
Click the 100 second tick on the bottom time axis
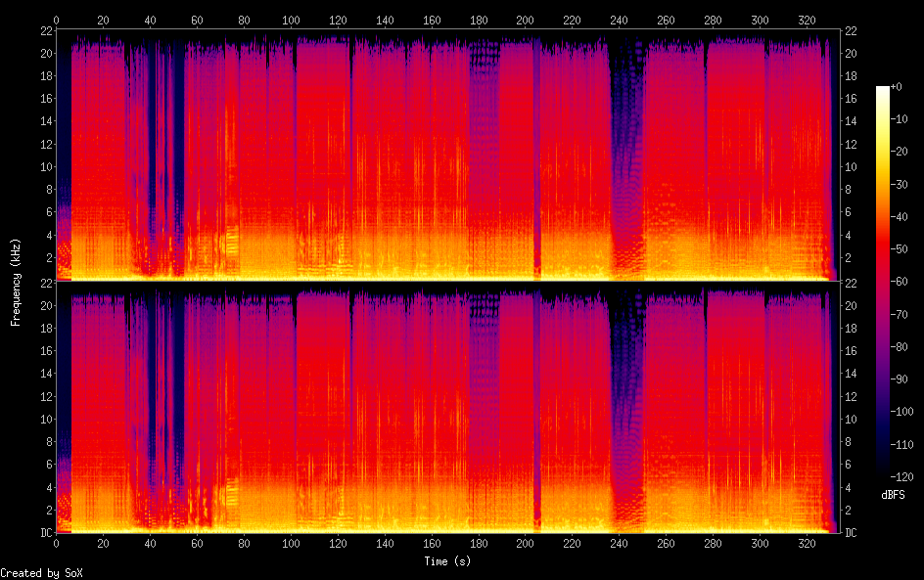pyautogui.click(x=291, y=544)
